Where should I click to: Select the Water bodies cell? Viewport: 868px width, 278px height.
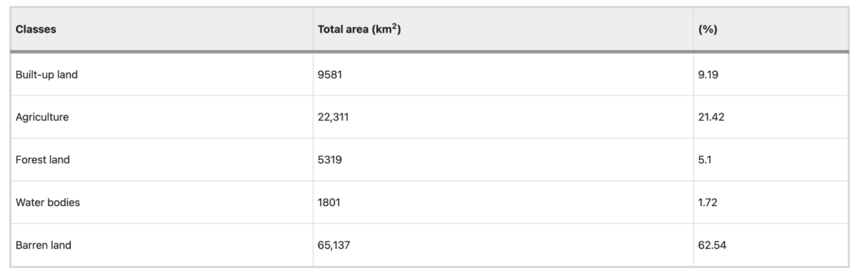click(x=47, y=203)
